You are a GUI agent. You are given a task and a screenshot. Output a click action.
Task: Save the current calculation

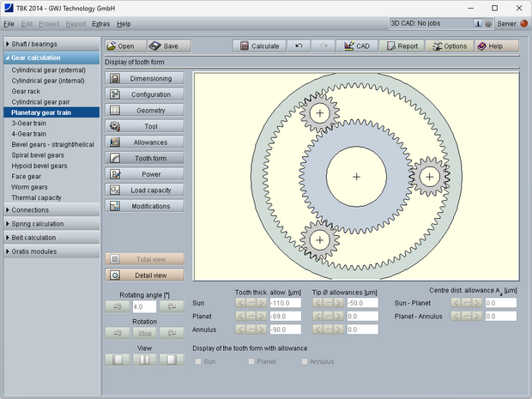point(168,46)
